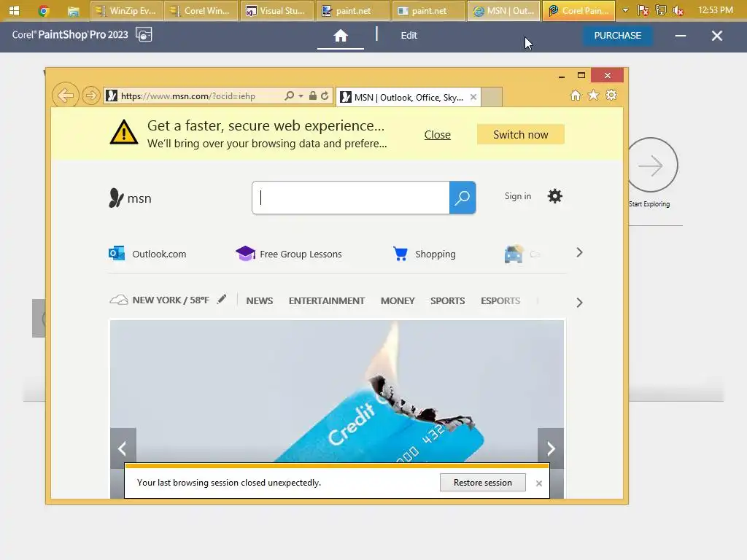Image resolution: width=747 pixels, height=560 pixels.
Task: Click the Start Exploring arrow circle
Action: tap(651, 166)
